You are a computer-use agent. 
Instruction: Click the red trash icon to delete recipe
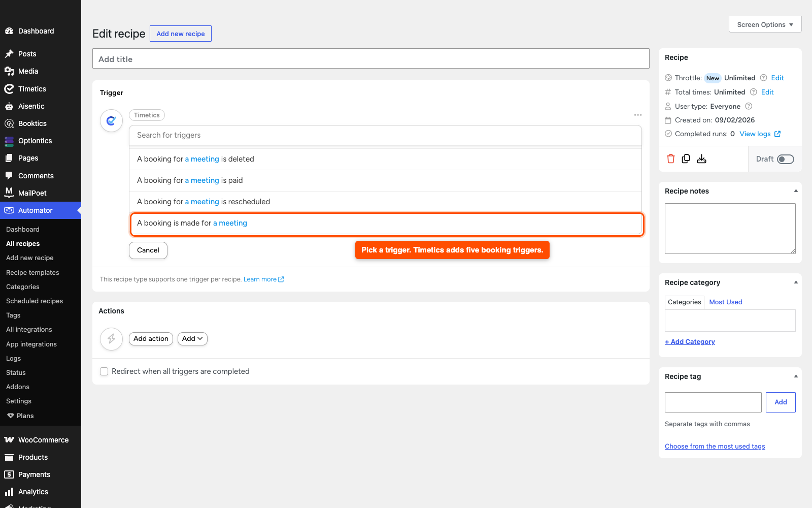click(671, 159)
